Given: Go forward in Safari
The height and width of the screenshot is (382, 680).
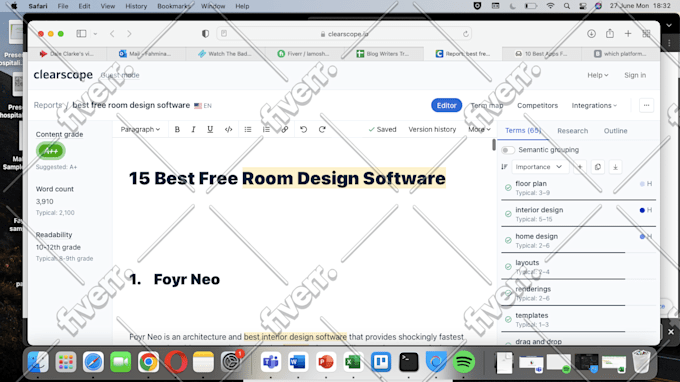Looking at the screenshot, I should 129,33.
